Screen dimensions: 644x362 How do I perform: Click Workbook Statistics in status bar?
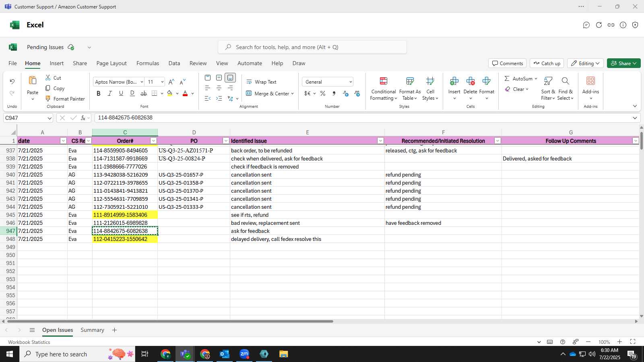[x=29, y=342]
